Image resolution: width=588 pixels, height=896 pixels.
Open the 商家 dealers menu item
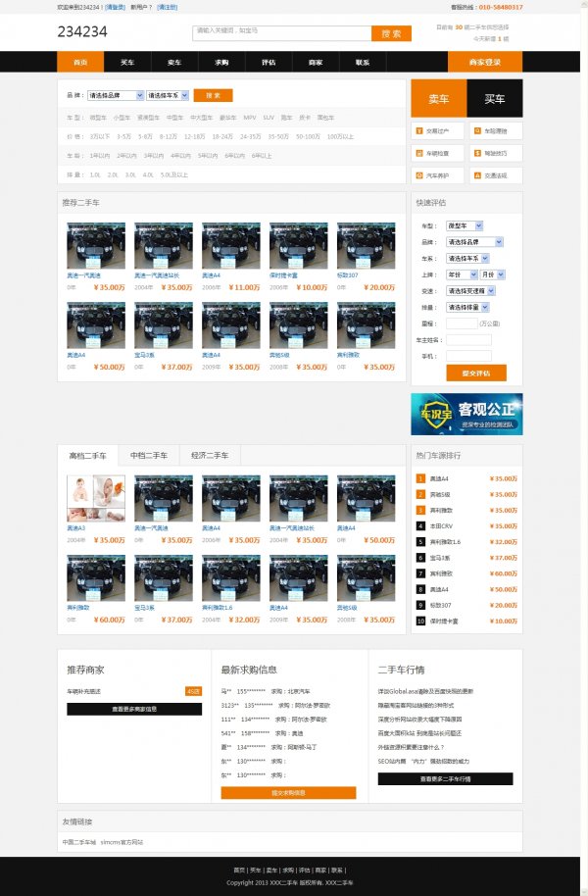316,62
